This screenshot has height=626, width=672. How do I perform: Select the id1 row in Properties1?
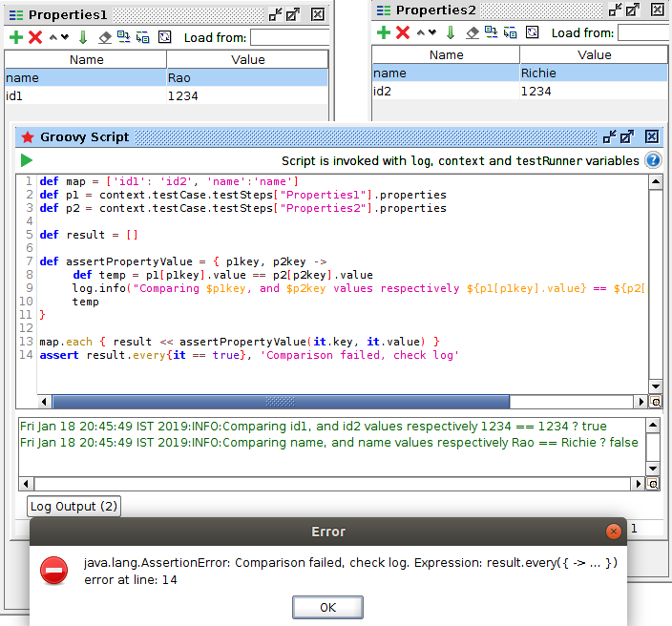[x=86, y=95]
